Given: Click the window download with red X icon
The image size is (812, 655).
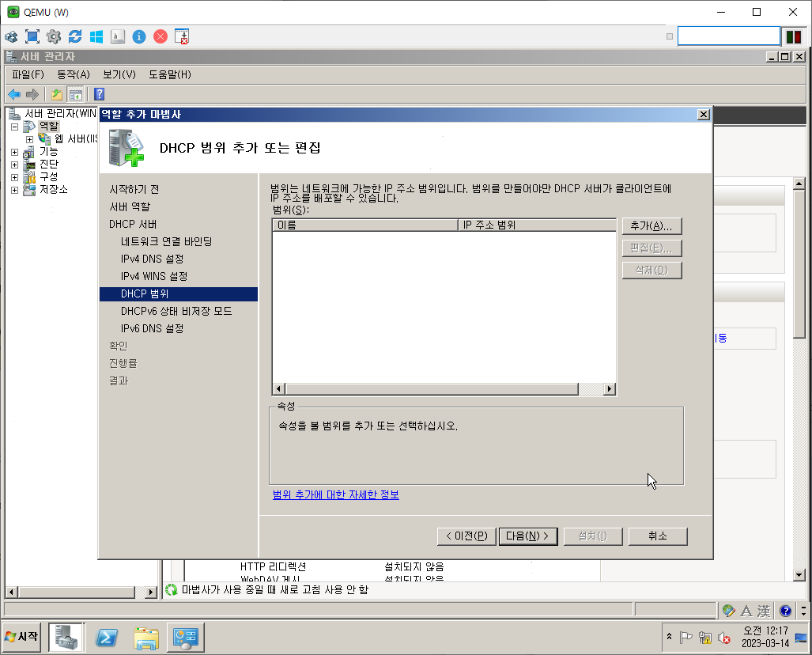Looking at the screenshot, I should pyautogui.click(x=182, y=37).
